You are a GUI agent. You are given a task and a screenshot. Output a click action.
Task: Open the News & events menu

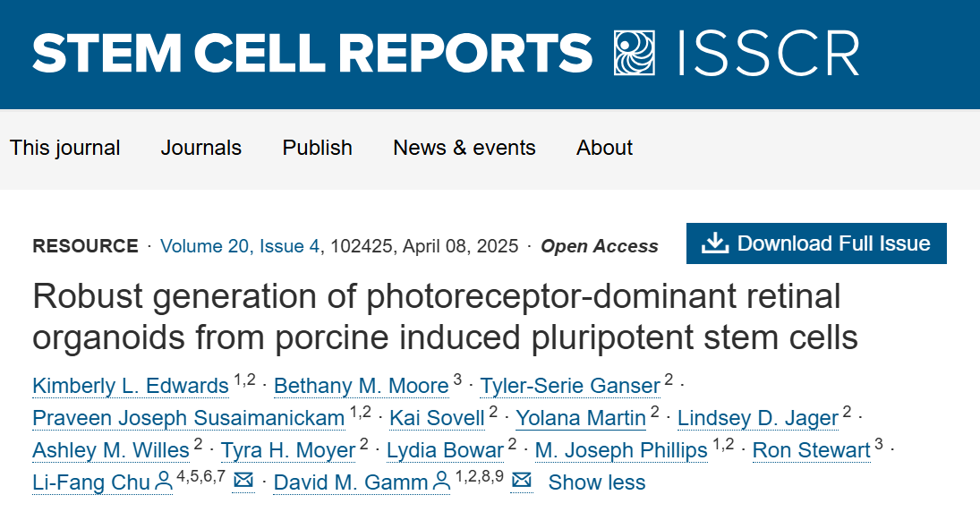tap(464, 148)
